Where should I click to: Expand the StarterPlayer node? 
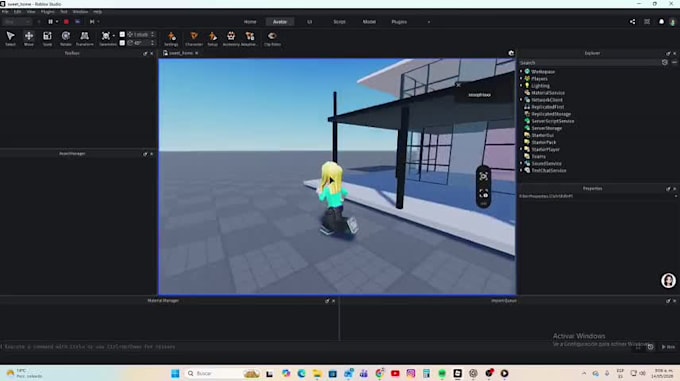click(x=521, y=149)
